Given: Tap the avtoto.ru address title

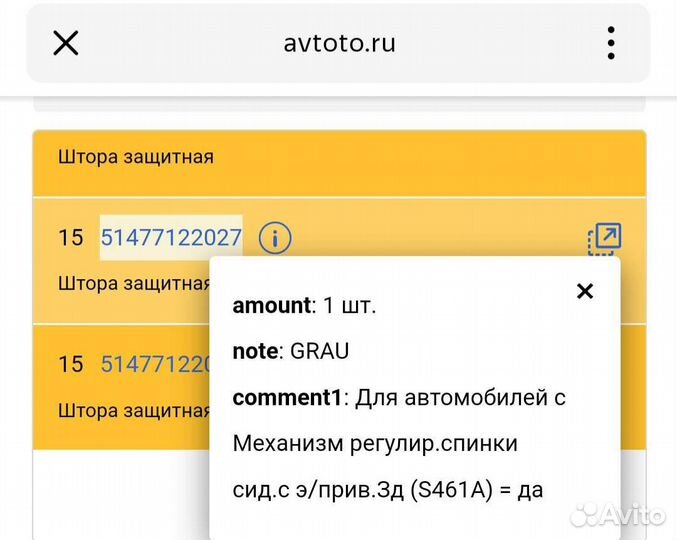Looking at the screenshot, I should [339, 43].
